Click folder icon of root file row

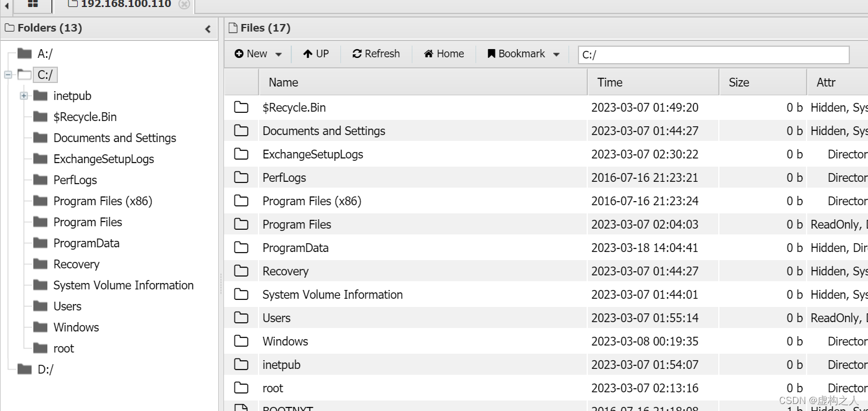pos(241,388)
